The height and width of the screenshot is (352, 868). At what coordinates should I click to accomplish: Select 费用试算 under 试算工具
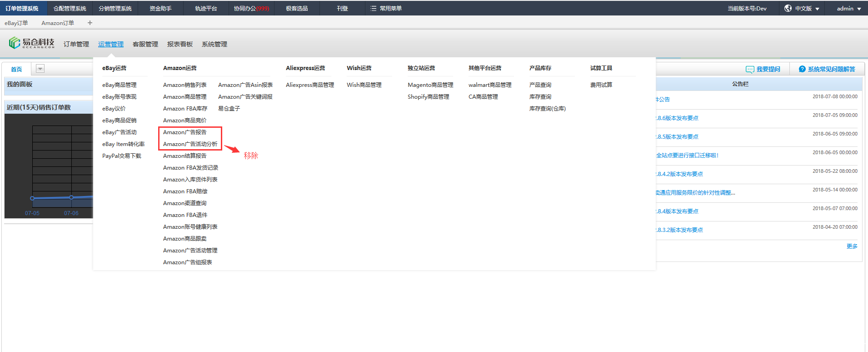601,85
